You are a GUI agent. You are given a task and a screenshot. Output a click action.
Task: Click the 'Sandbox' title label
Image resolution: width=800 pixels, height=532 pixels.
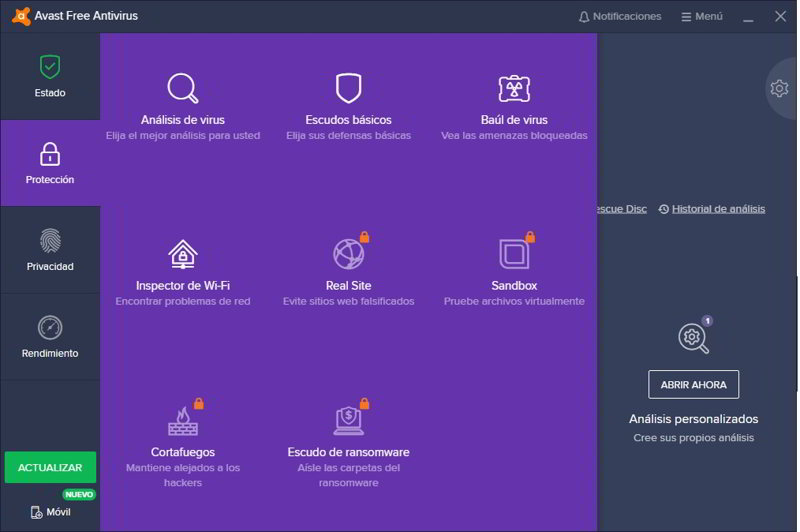(x=514, y=286)
